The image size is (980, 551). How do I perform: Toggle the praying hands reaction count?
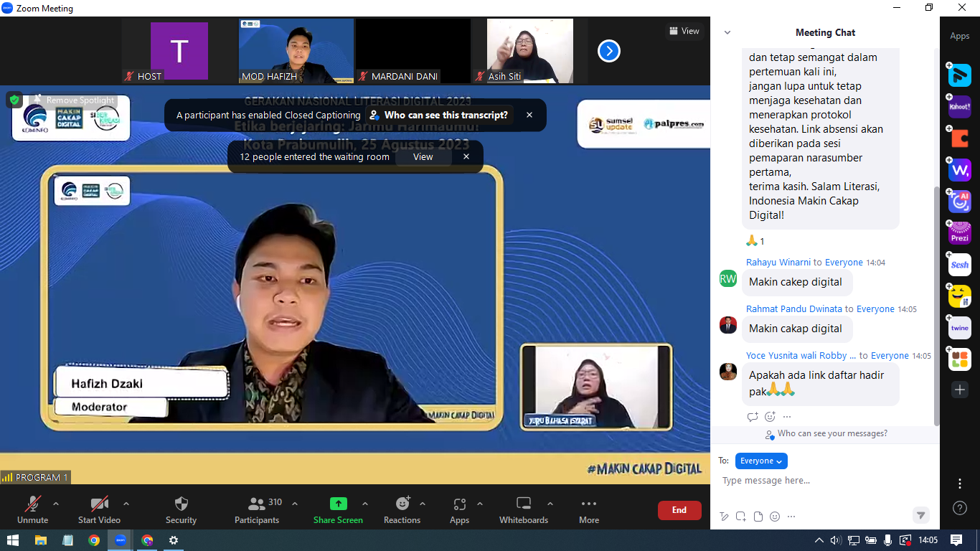point(755,241)
